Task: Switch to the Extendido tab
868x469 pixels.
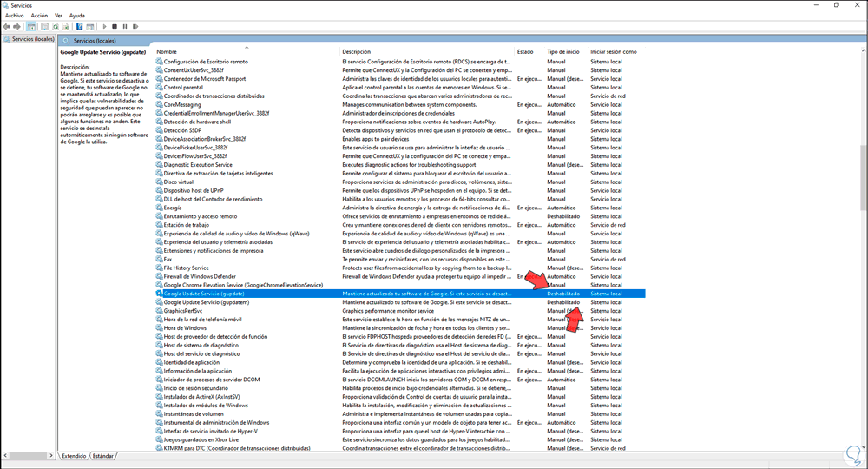Action: (x=74, y=456)
